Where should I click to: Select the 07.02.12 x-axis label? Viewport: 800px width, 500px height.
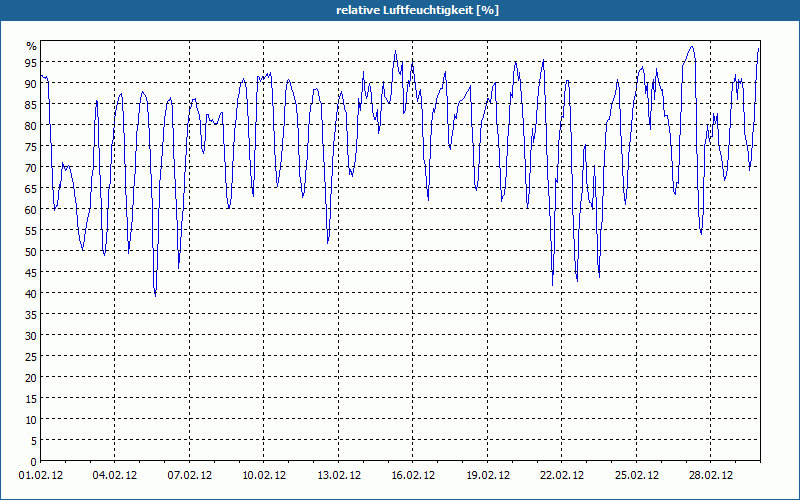coord(190,476)
